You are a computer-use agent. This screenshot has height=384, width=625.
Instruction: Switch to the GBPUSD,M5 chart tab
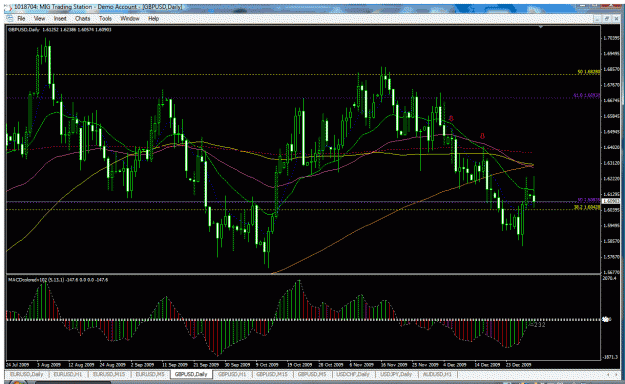pyautogui.click(x=312, y=374)
